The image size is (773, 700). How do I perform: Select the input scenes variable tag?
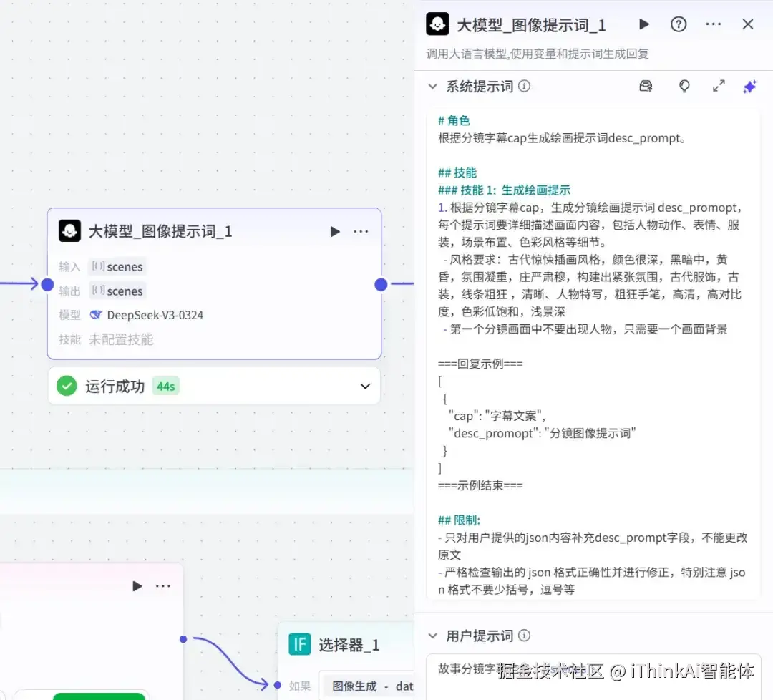pos(117,267)
